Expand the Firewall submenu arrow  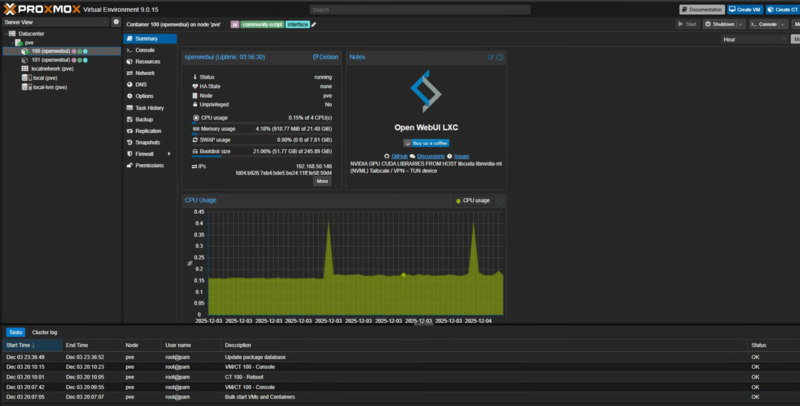(168, 154)
